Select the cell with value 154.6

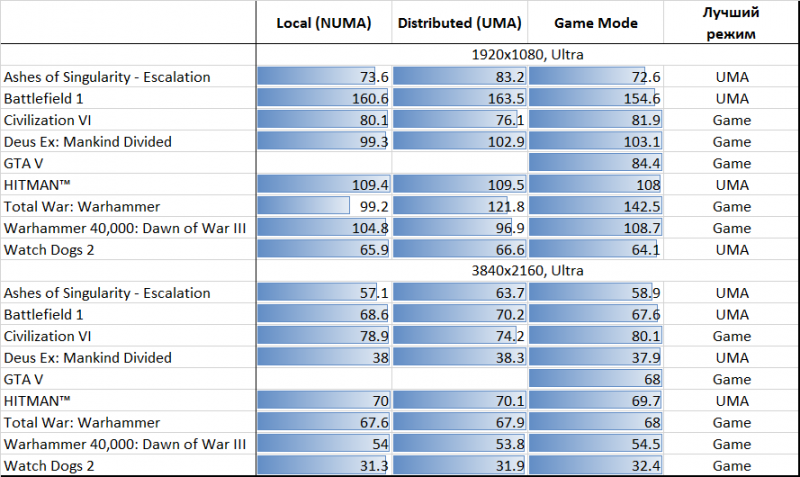click(595, 98)
